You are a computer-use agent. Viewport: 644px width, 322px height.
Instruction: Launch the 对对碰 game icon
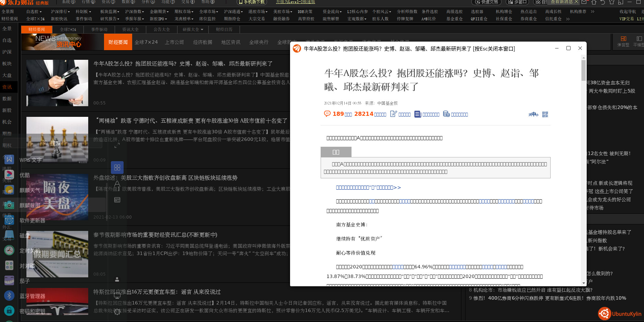(9, 266)
